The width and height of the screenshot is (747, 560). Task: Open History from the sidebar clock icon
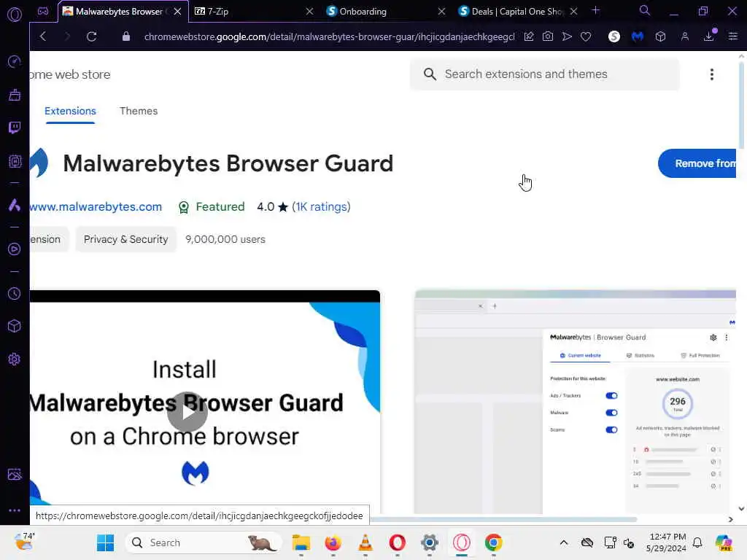[15, 293]
